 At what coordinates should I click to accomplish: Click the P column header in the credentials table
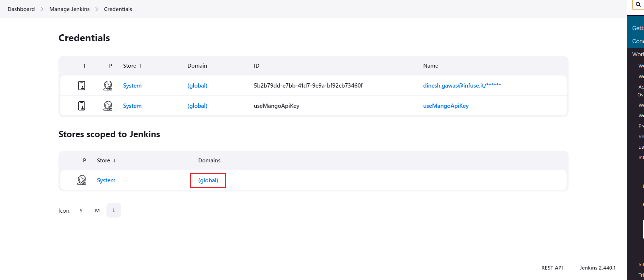coord(111,66)
